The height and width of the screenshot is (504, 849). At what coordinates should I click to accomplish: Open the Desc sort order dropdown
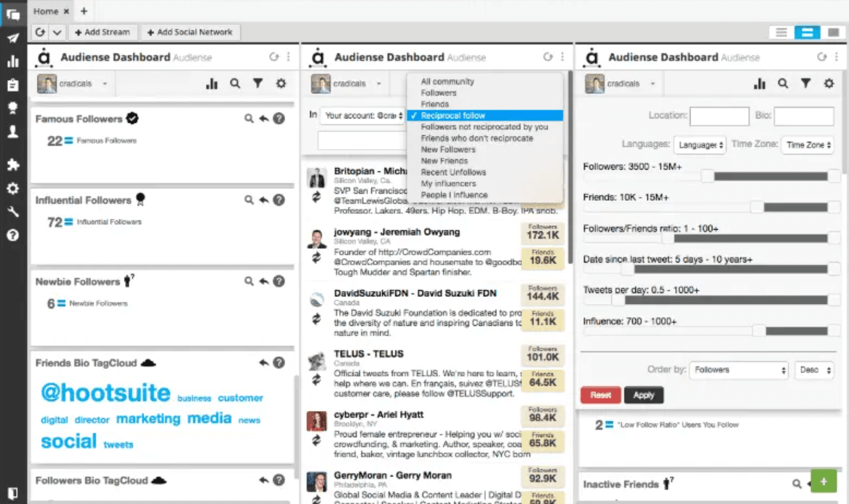click(x=815, y=369)
